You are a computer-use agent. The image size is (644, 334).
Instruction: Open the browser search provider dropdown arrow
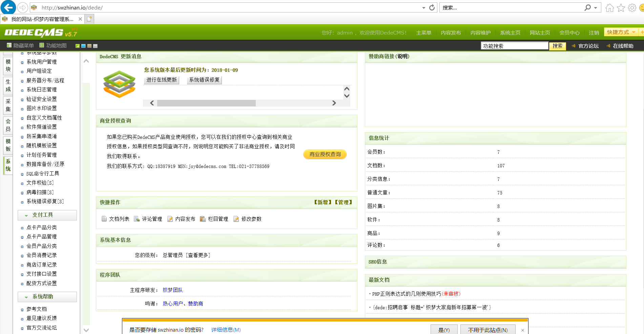click(596, 8)
